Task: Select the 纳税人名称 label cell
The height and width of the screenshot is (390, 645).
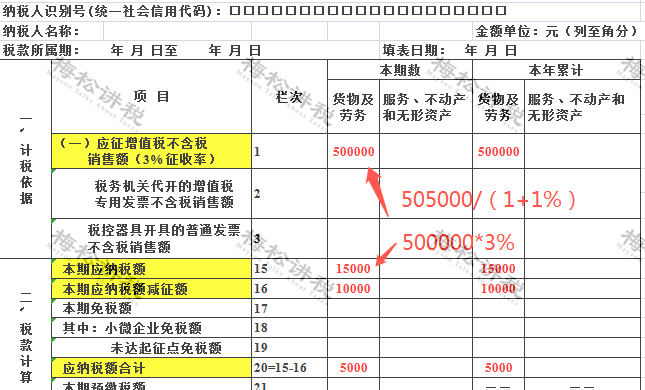Action: pyautogui.click(x=52, y=31)
